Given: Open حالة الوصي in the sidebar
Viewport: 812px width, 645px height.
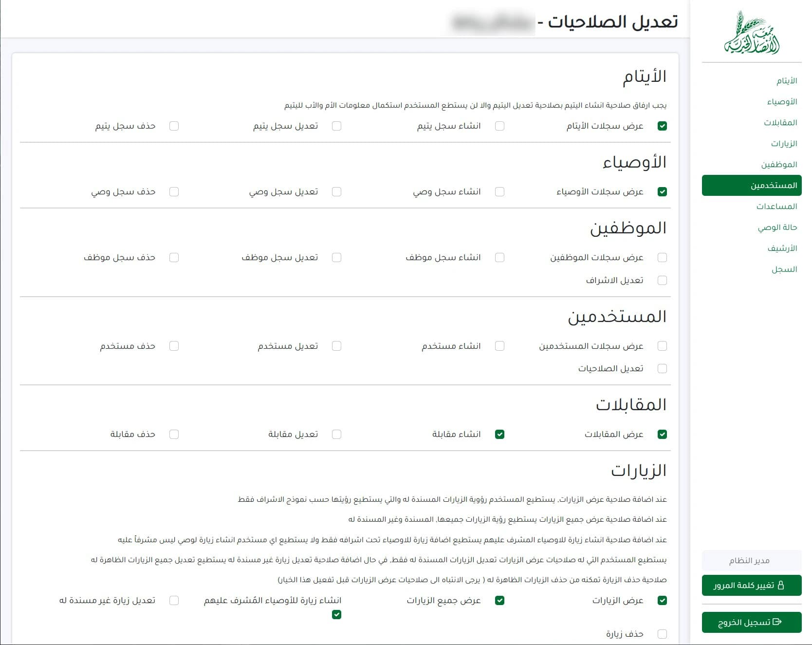Looking at the screenshot, I should (x=777, y=228).
